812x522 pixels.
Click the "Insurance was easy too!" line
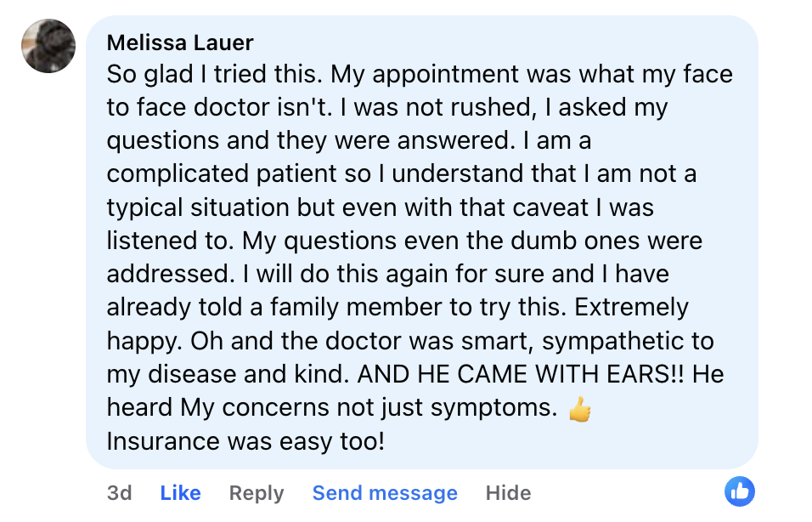coord(245,442)
